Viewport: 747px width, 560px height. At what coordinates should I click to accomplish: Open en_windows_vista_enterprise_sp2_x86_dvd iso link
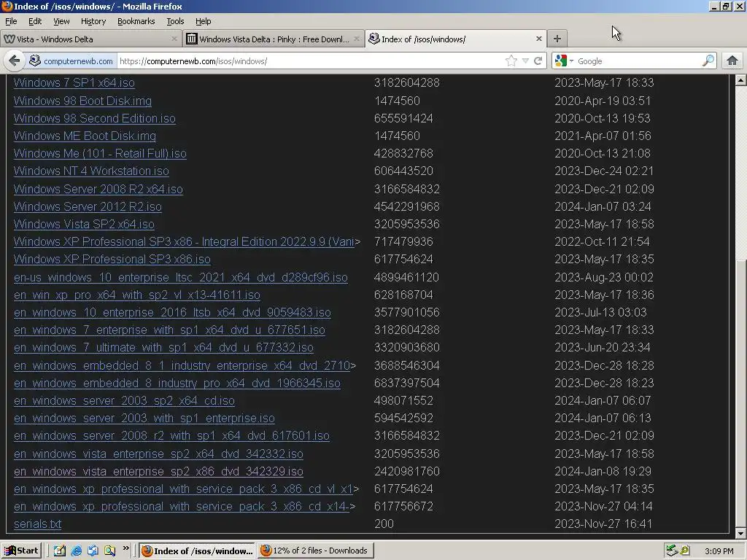[158, 472]
